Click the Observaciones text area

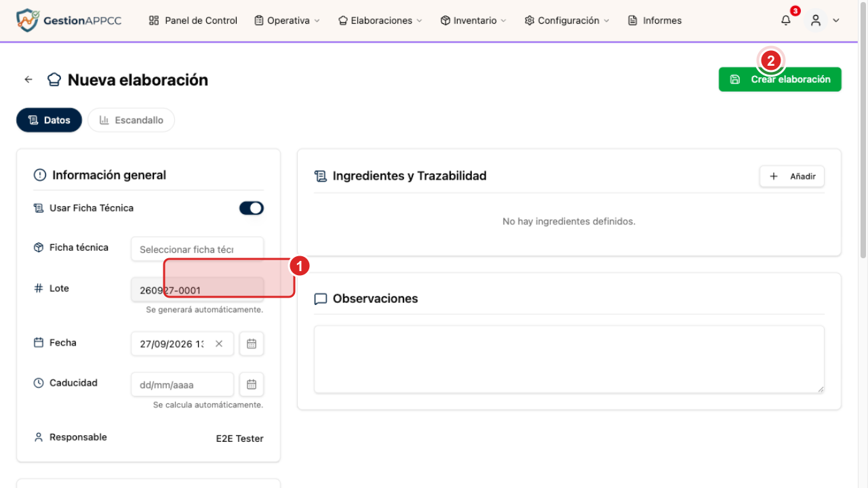click(x=569, y=359)
